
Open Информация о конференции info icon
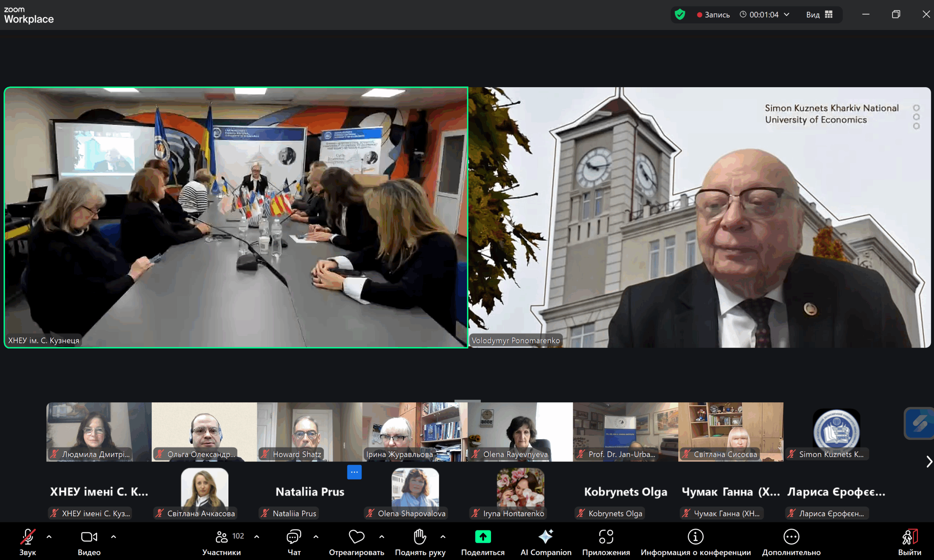point(695,537)
